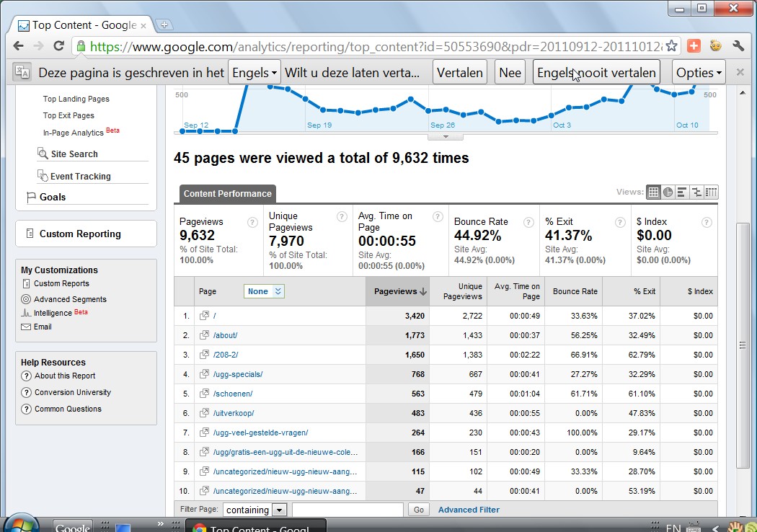Image resolution: width=757 pixels, height=532 pixels.
Task: Open Top Landing Pages report
Action: pos(76,99)
